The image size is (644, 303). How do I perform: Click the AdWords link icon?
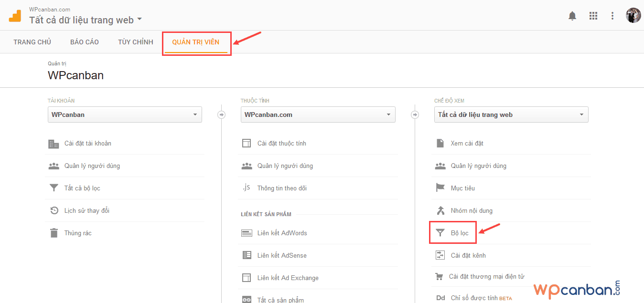point(247,233)
